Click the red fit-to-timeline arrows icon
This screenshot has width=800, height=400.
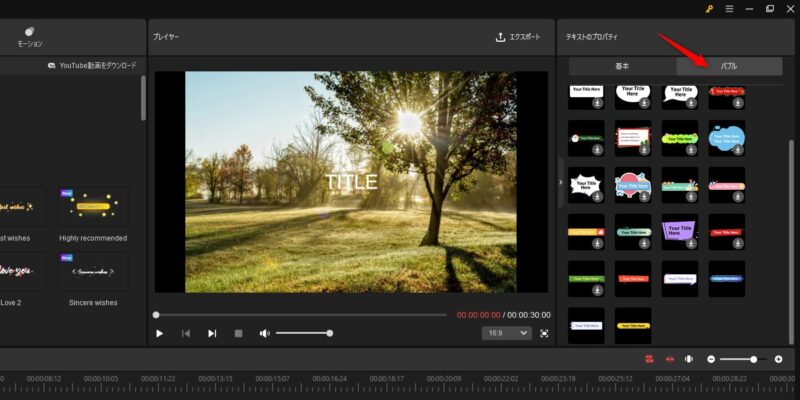click(x=669, y=359)
